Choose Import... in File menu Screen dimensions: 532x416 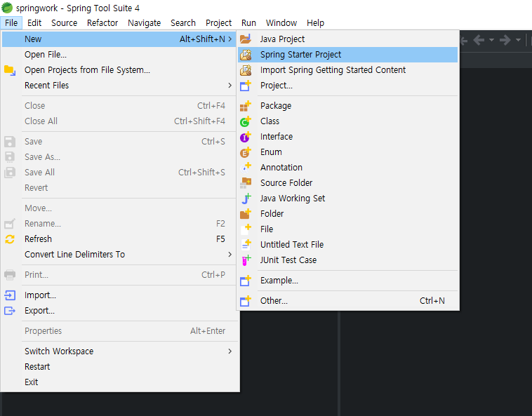[119, 295]
